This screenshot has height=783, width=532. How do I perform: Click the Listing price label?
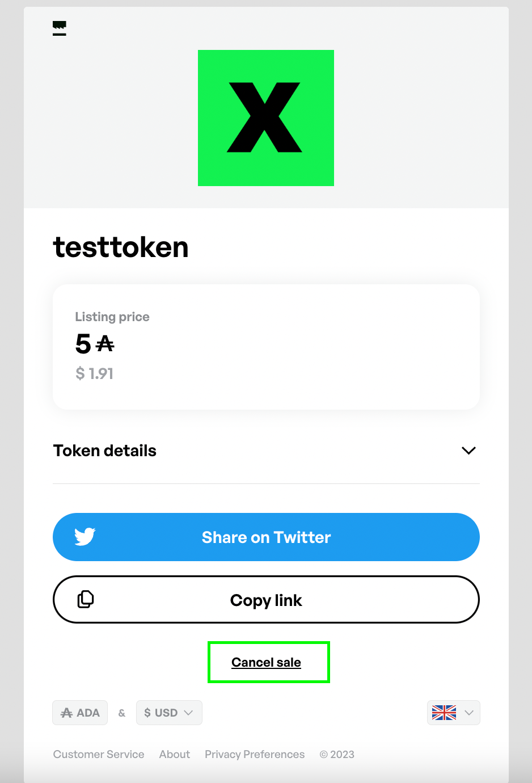112,317
